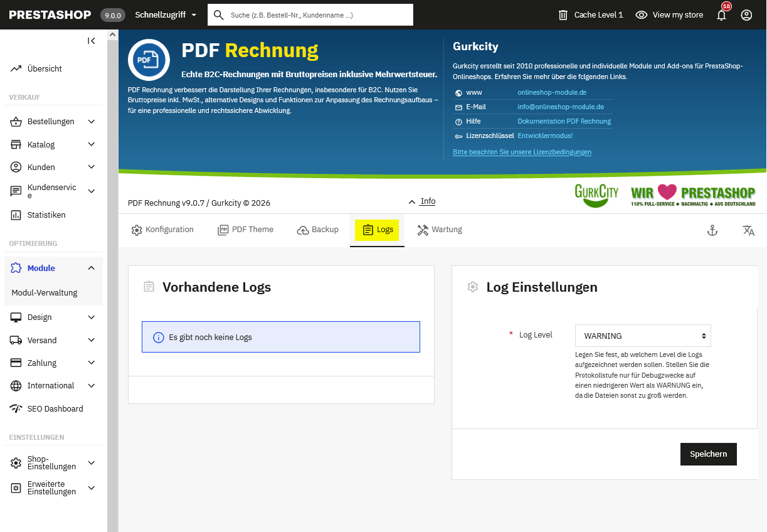
Task: Expand Erweiterte Einstellungen menu chevron
Action: coord(92,488)
